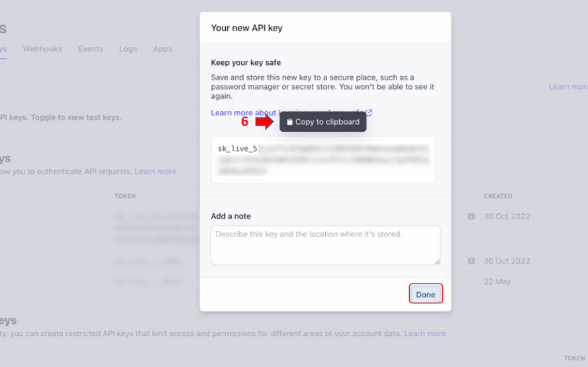The width and height of the screenshot is (588, 367).
Task: Click Learn more link about restricted API keys
Action: tap(425, 333)
